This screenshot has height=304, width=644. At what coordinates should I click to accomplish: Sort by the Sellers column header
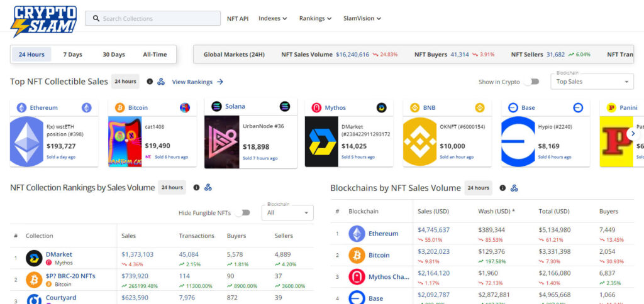pos(284,236)
